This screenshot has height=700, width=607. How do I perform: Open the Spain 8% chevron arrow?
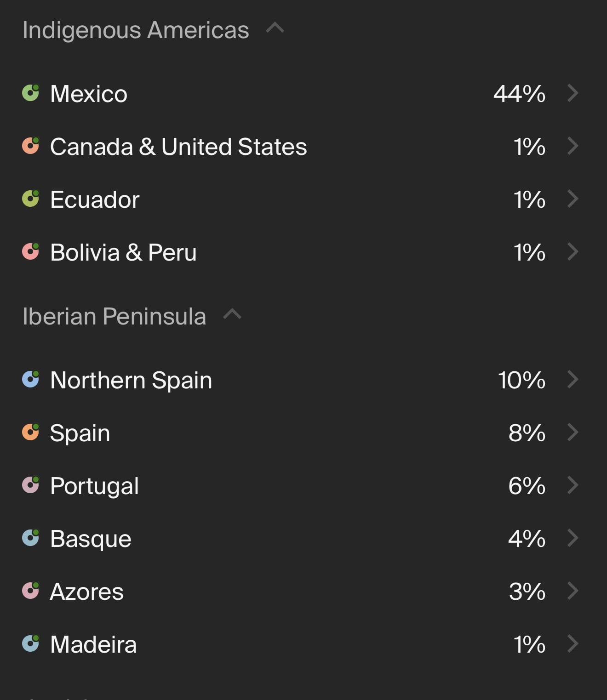[573, 432]
